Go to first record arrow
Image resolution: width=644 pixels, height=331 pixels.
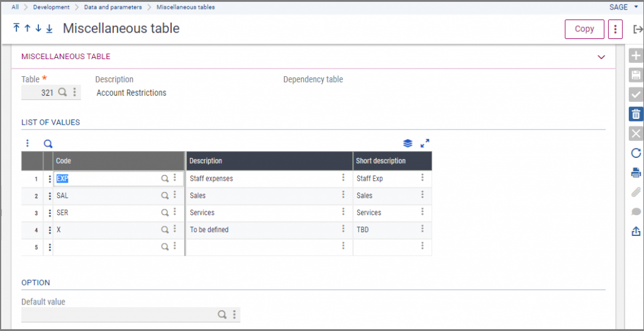(x=16, y=28)
